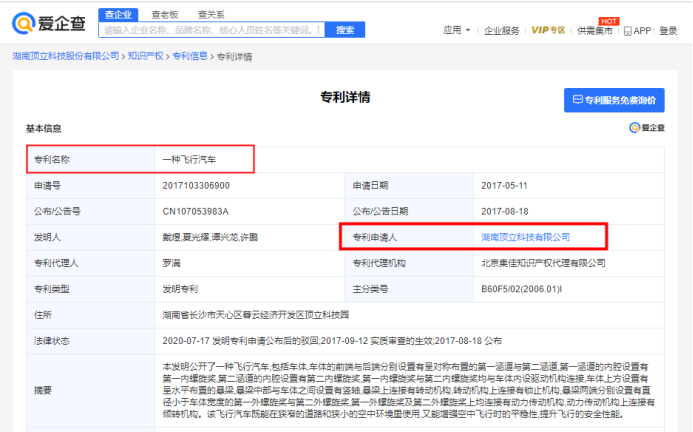This screenshot has width=693, height=432.
Task: Select inventor names 戴煜,夏光耀,谭兴龙,许鹏
Action: click(x=210, y=237)
